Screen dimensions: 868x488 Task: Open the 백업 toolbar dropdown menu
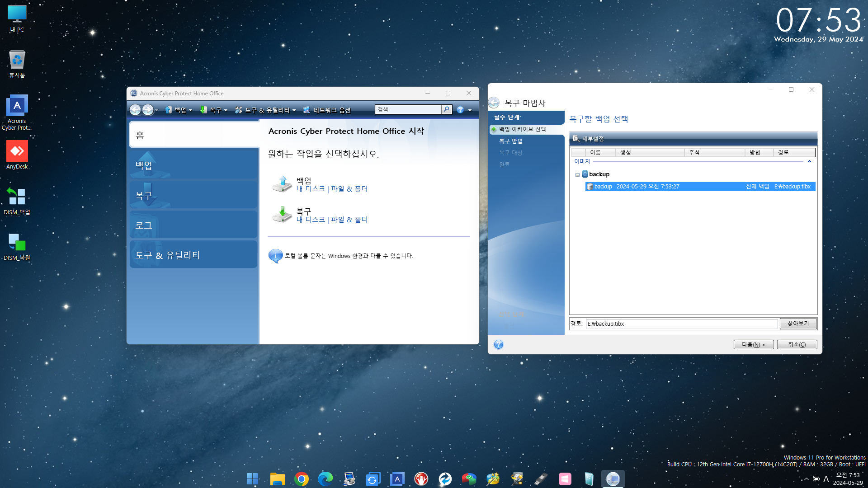click(x=179, y=110)
